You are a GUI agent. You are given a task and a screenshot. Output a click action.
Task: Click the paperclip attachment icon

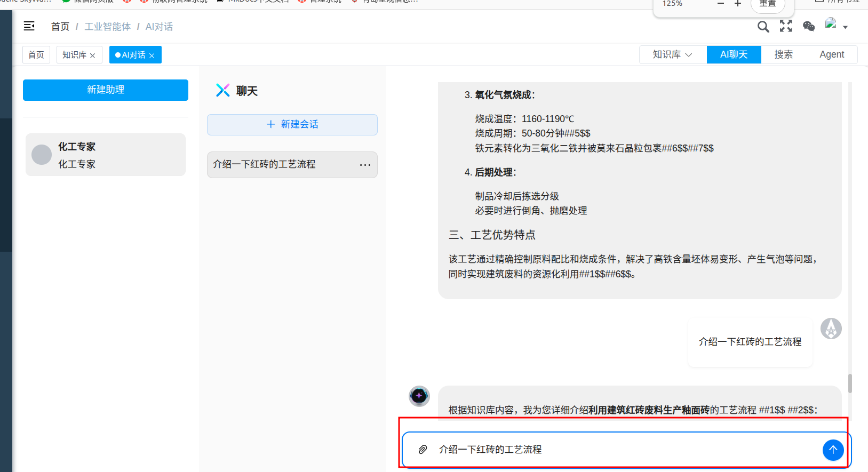[423, 450]
